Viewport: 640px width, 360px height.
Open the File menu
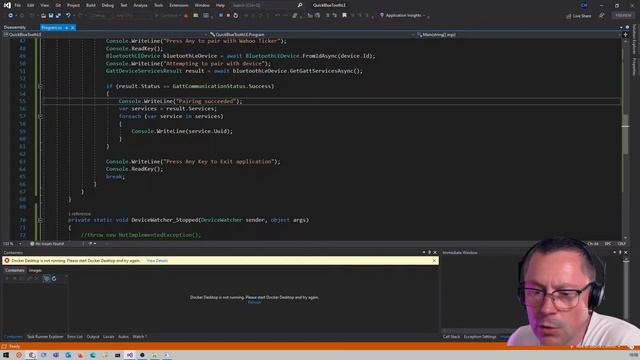pos(18,5)
